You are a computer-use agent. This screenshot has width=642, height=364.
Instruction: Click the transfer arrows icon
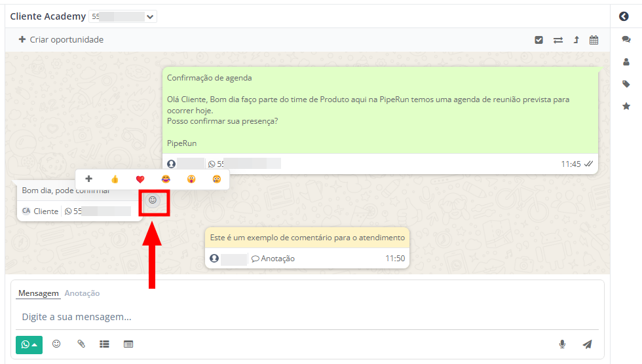(x=557, y=40)
